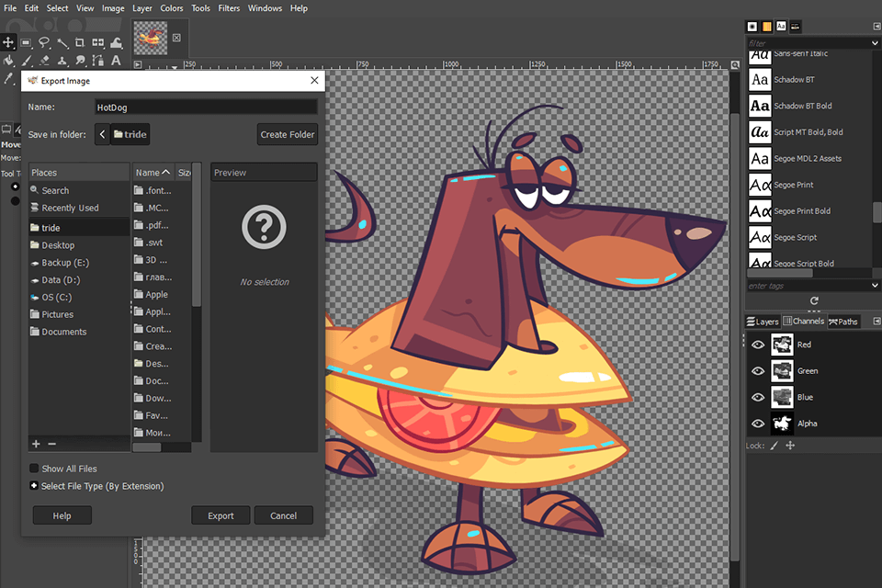Click the Create Folder button

(x=287, y=135)
